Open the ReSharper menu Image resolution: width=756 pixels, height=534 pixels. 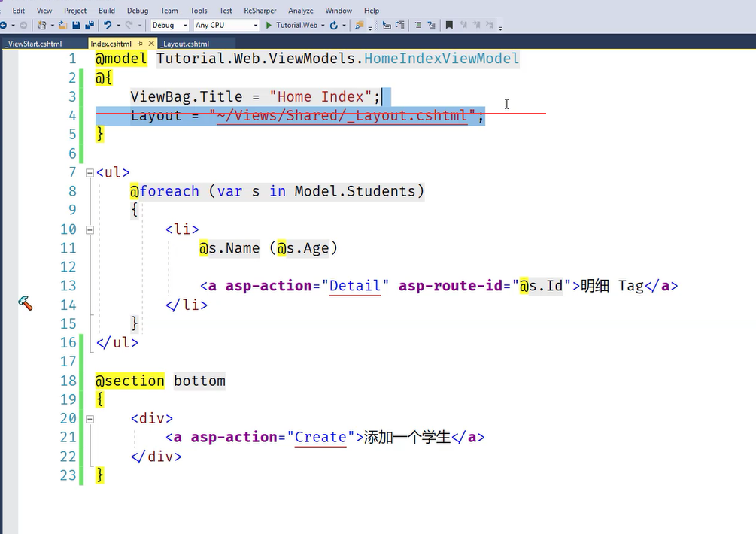260,11
